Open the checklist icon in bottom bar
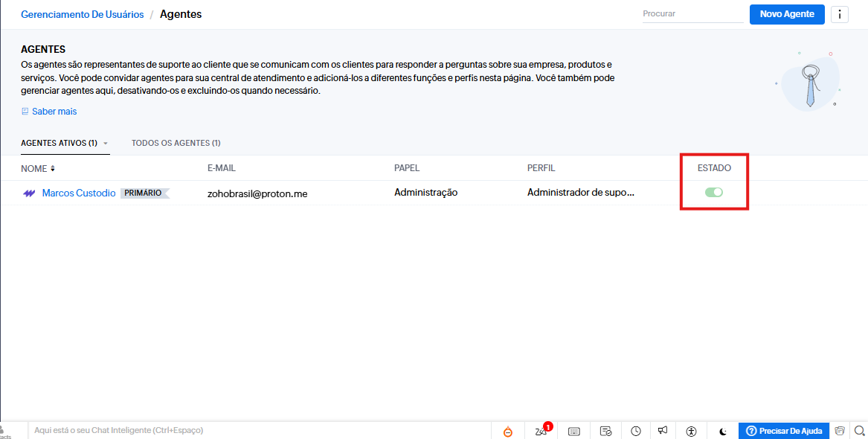This screenshot has width=868, height=439. 606,432
